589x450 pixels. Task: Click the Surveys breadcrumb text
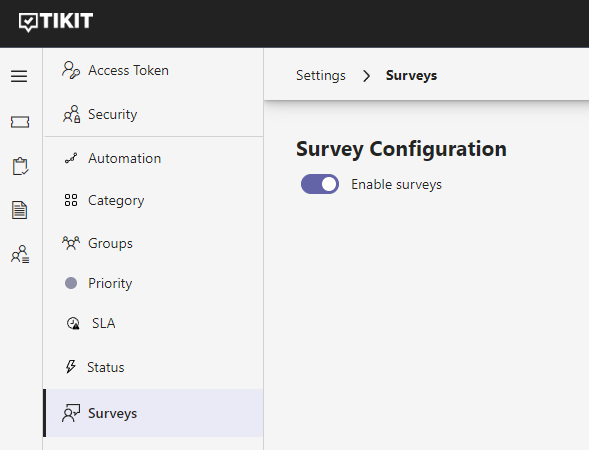pyautogui.click(x=411, y=76)
